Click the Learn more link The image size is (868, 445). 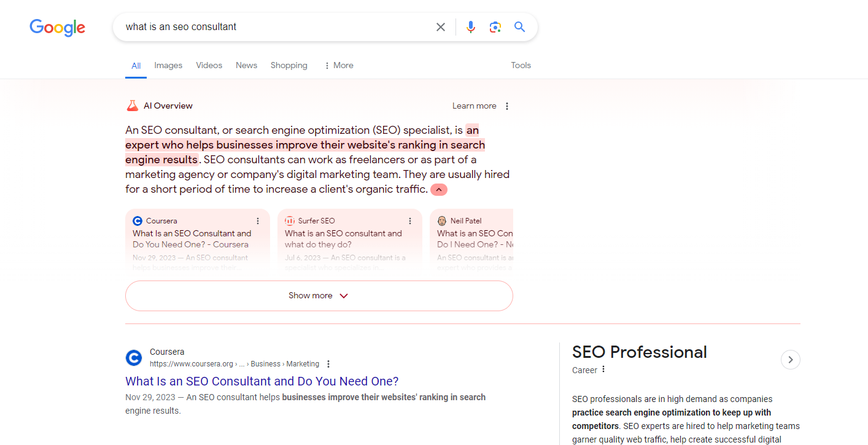[475, 106]
